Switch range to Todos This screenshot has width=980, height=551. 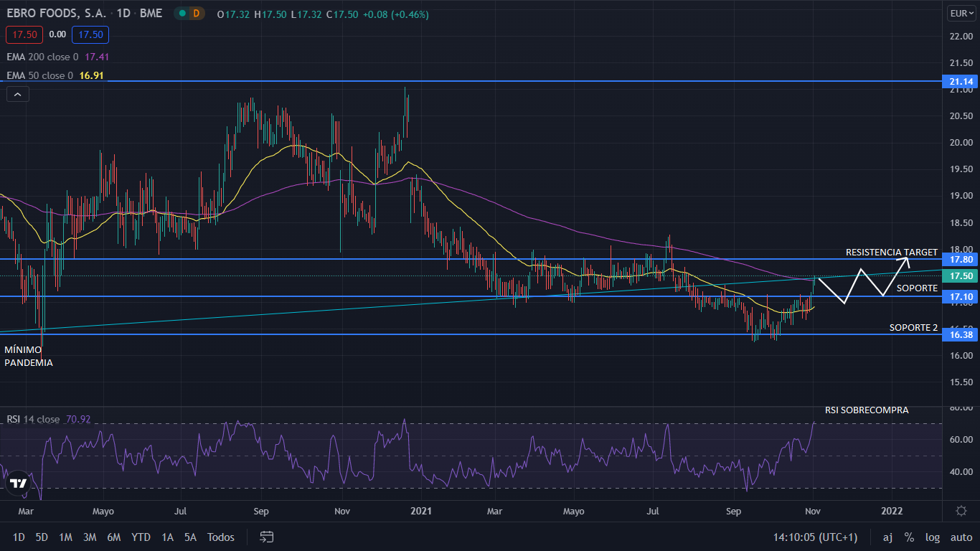[x=220, y=537]
